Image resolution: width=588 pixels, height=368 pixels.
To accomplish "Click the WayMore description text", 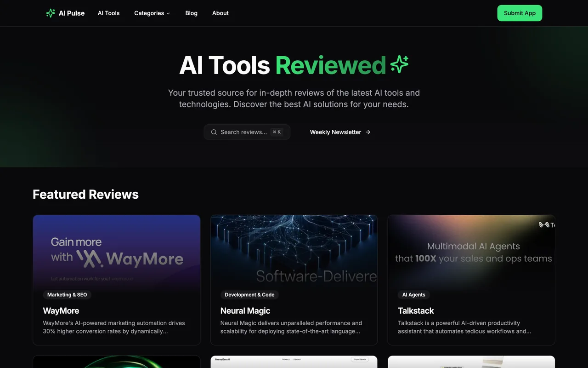I will click(x=114, y=327).
